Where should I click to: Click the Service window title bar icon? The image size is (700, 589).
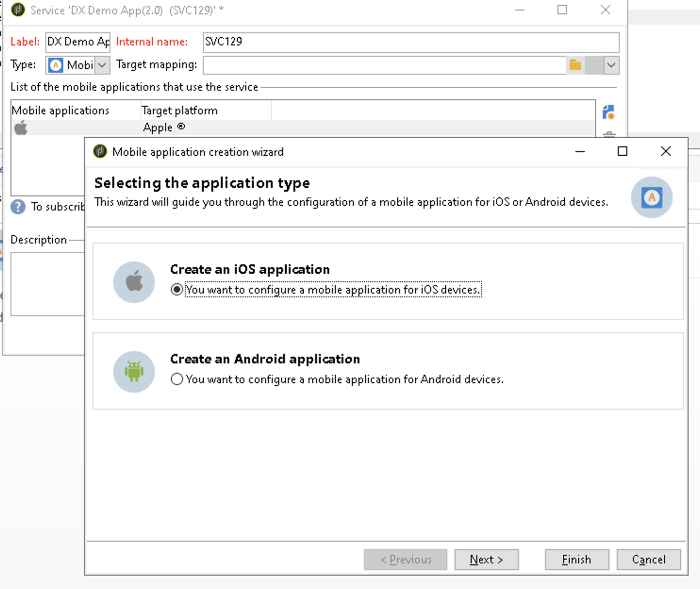[x=18, y=10]
